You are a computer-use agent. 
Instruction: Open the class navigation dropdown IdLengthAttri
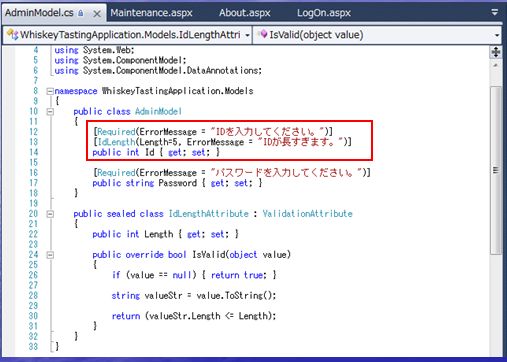[x=128, y=35]
